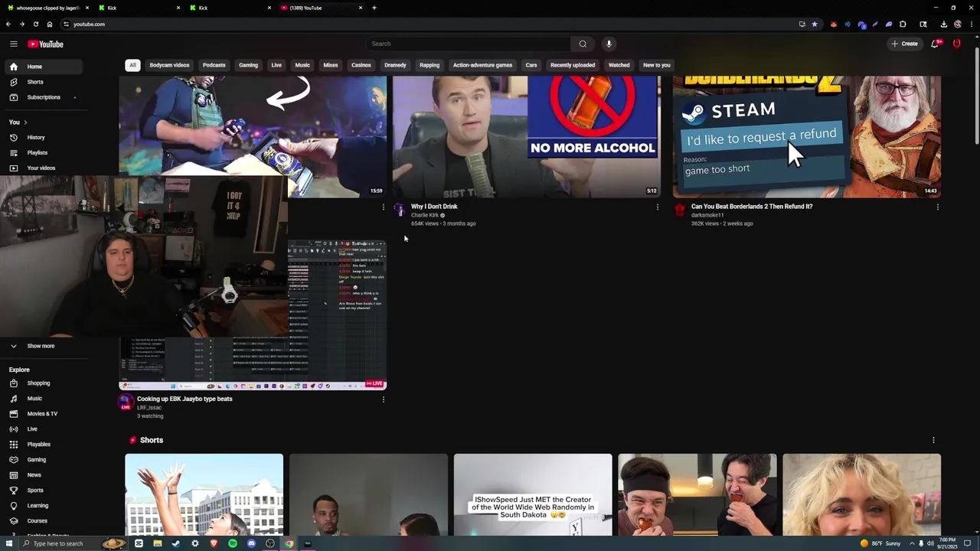The height and width of the screenshot is (551, 980).
Task: Open News under Explore
Action: pyautogui.click(x=42, y=475)
